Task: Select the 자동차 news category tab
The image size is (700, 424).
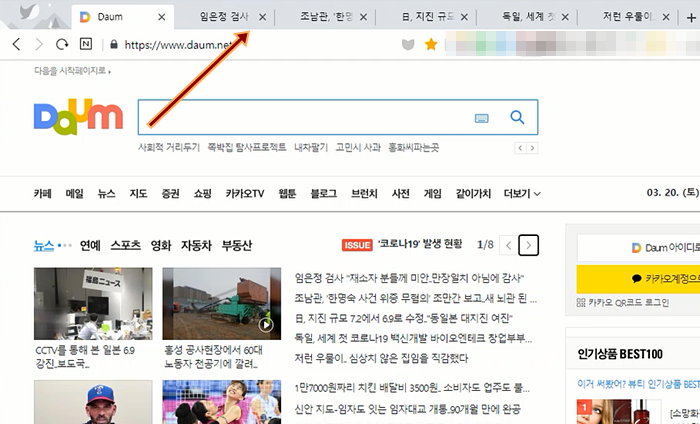Action: click(196, 245)
